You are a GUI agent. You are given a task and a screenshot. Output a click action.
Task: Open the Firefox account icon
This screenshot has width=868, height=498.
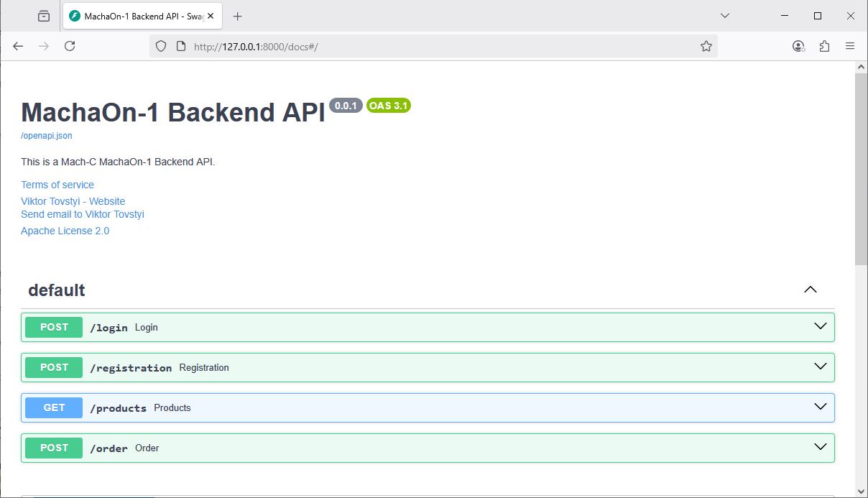click(x=798, y=46)
